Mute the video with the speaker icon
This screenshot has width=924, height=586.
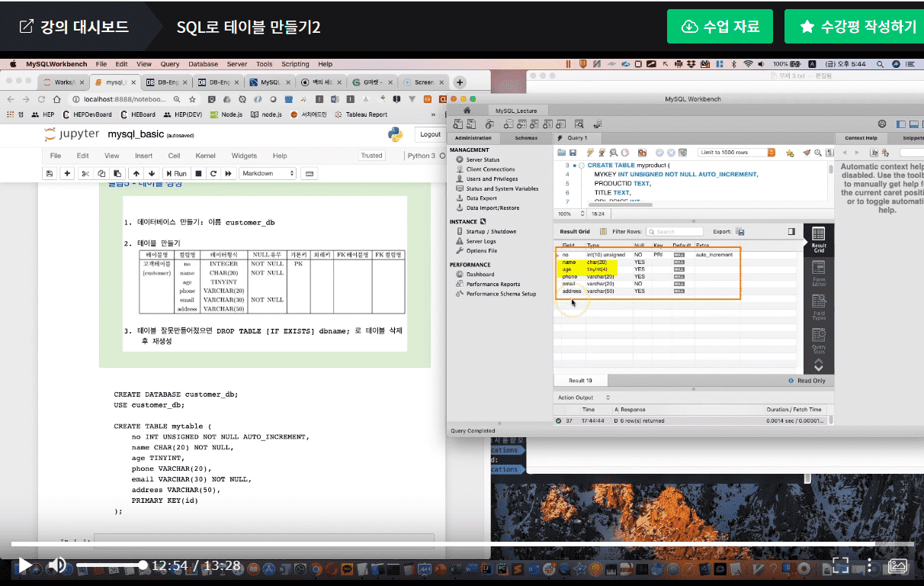coord(57,565)
